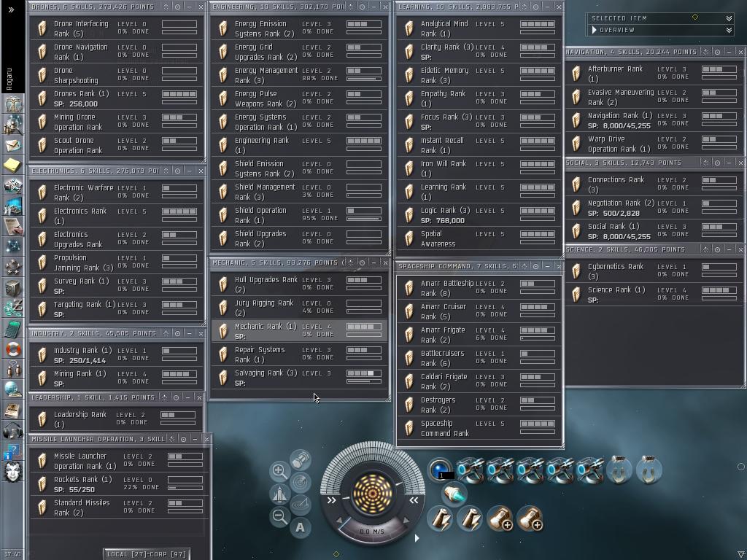Select the Rockets Rank (1) skill
This screenshot has height=560, width=747.
119,484
